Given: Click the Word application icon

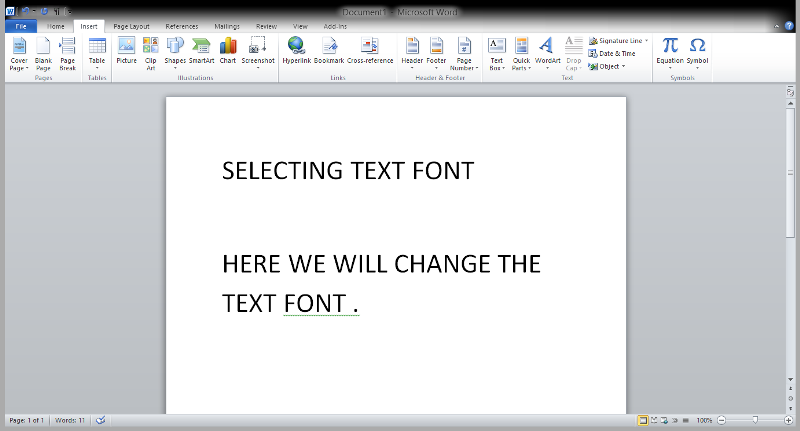Looking at the screenshot, I should coord(10,11).
